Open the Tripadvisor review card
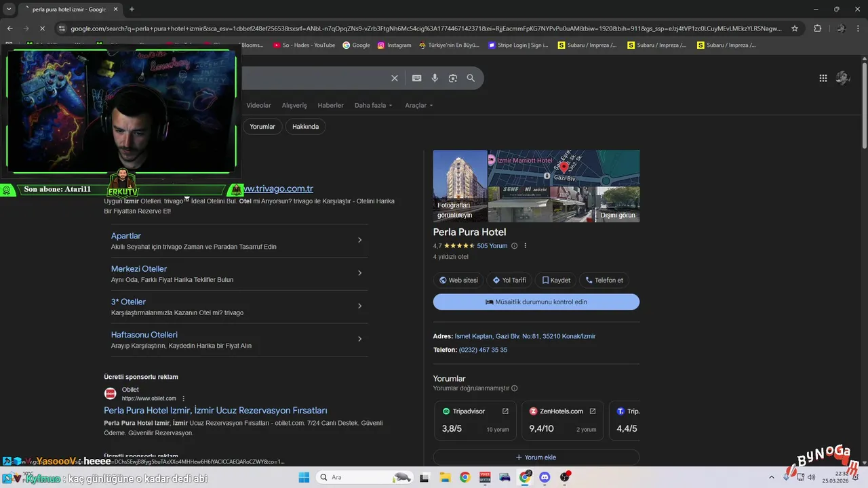 point(475,421)
